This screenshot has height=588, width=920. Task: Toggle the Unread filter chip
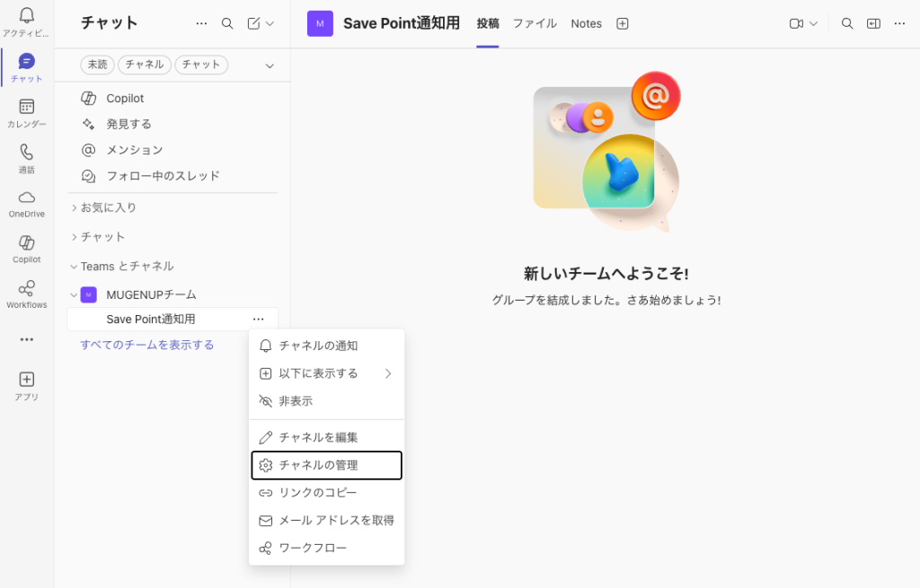tap(97, 65)
